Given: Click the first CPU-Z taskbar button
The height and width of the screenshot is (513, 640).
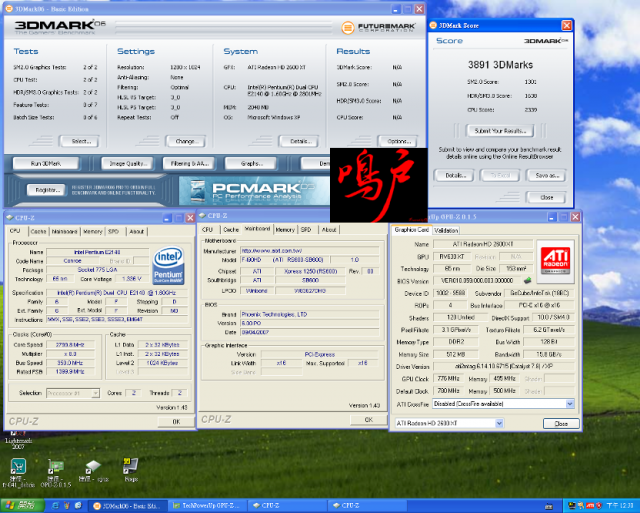Looking at the screenshot, I should (x=288, y=506).
